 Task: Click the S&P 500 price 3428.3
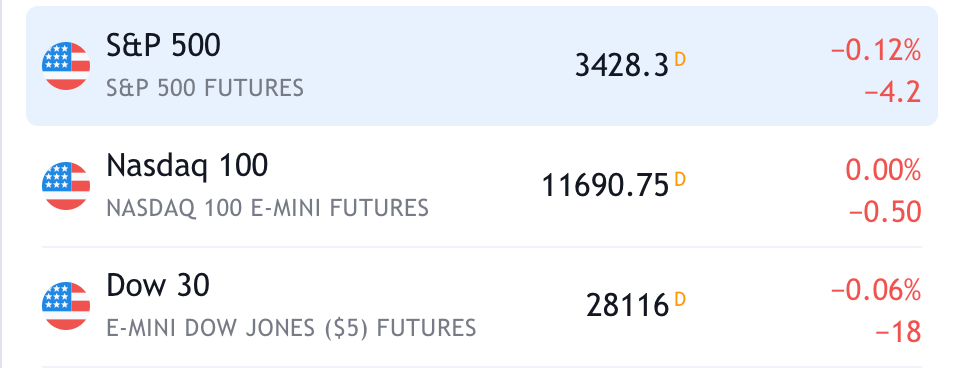click(621, 65)
